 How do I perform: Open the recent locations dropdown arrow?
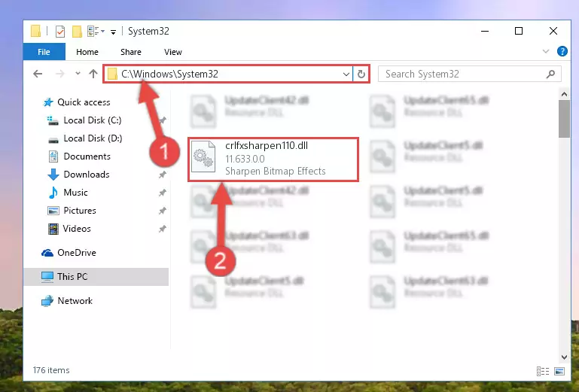coord(78,74)
